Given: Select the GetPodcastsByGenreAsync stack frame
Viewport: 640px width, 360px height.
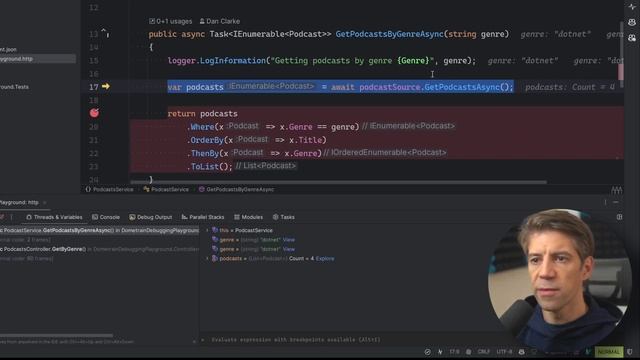Looking at the screenshot, I should (x=99, y=230).
